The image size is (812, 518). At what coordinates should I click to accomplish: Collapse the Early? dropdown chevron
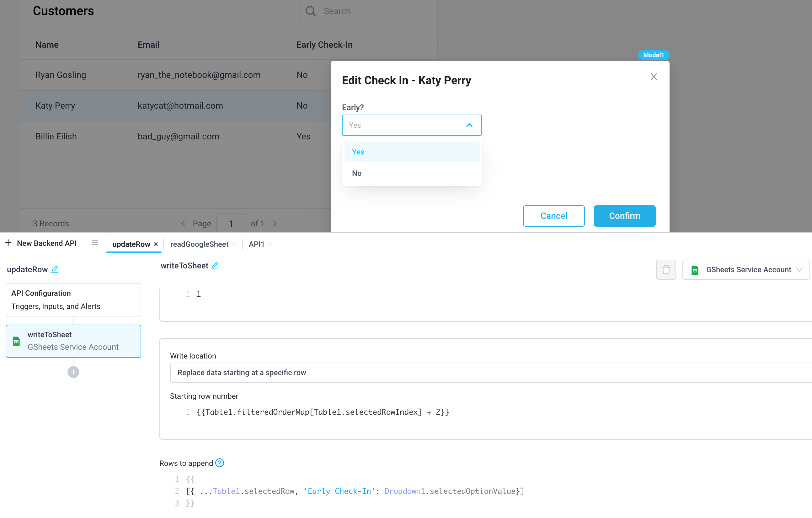click(469, 125)
